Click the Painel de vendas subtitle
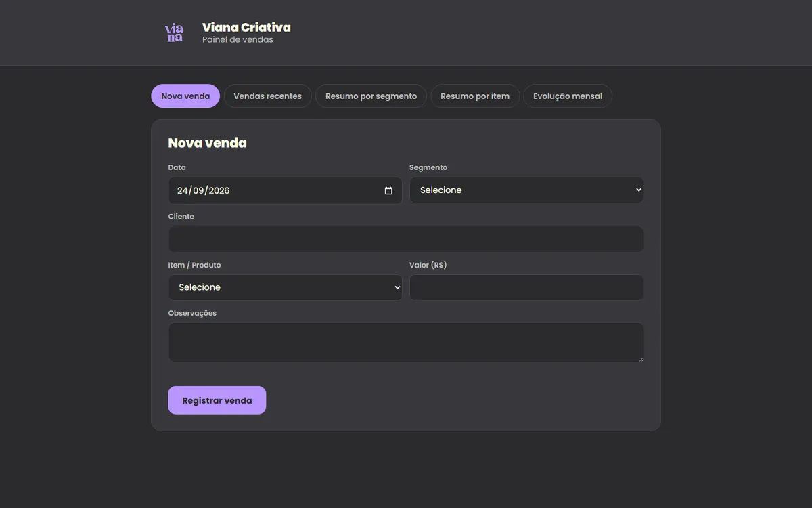 (x=238, y=40)
